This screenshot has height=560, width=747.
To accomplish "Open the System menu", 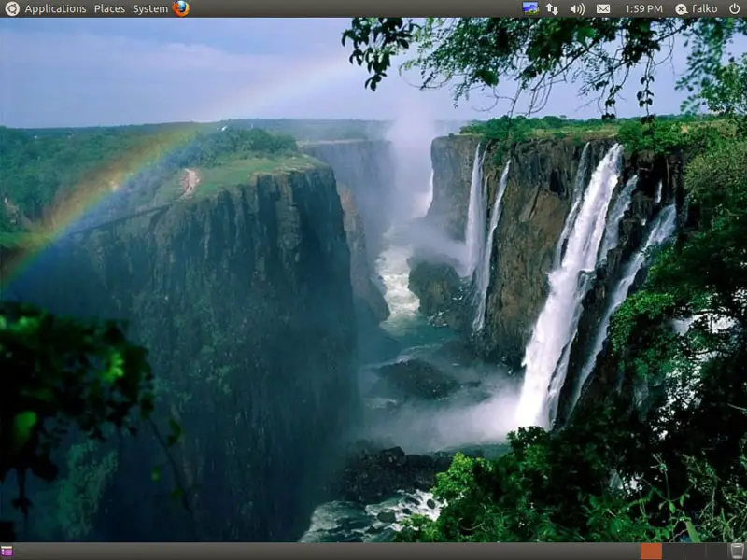I will 150,8.
